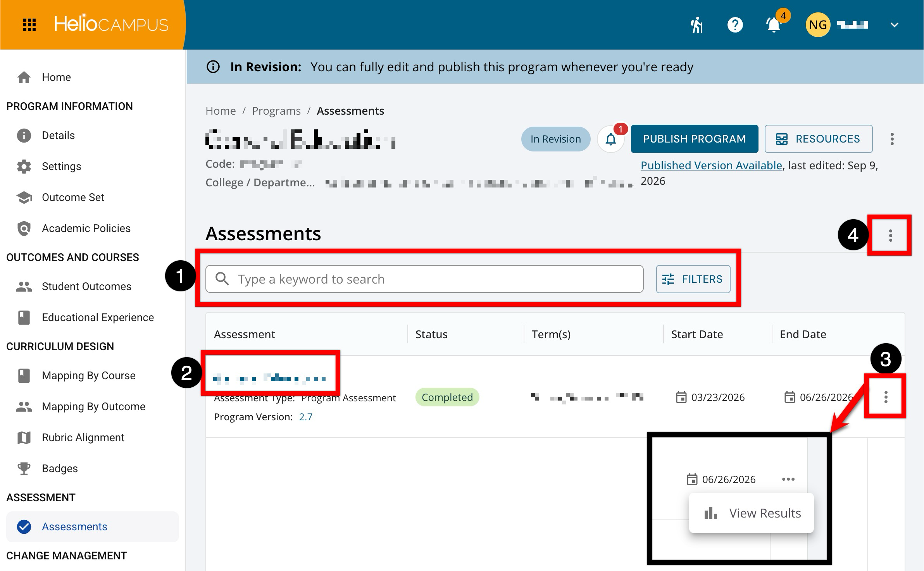Open Settings in the sidebar
The image size is (924, 571).
click(x=61, y=166)
